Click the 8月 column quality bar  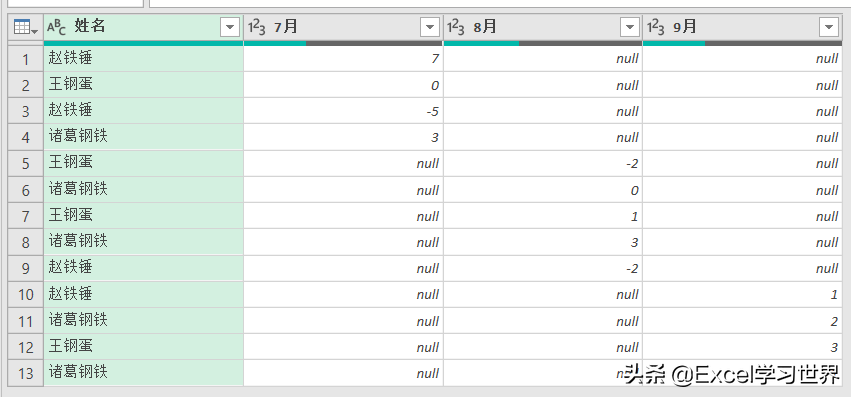543,43
